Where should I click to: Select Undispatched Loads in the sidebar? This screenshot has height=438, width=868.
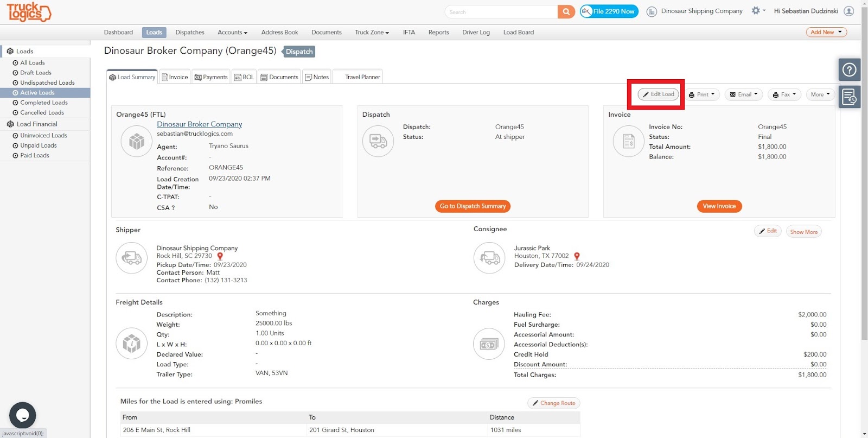tap(47, 83)
